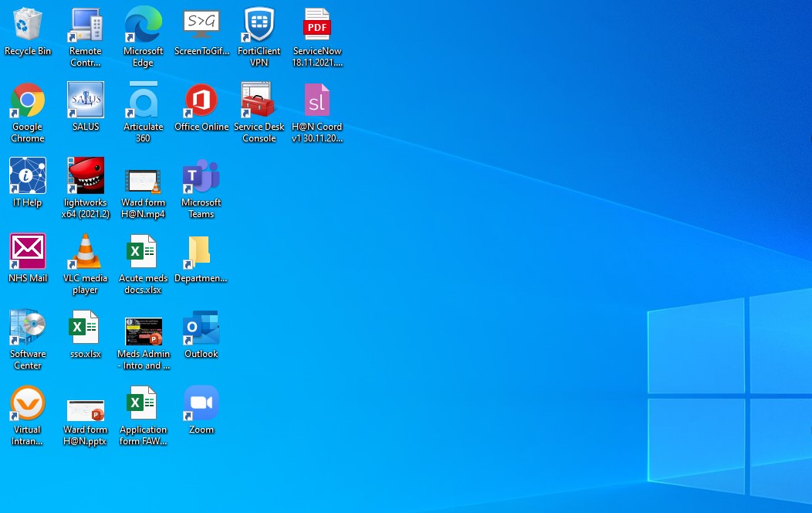Click the IT Help shortcut
This screenshot has width=812, height=513.
(28, 175)
